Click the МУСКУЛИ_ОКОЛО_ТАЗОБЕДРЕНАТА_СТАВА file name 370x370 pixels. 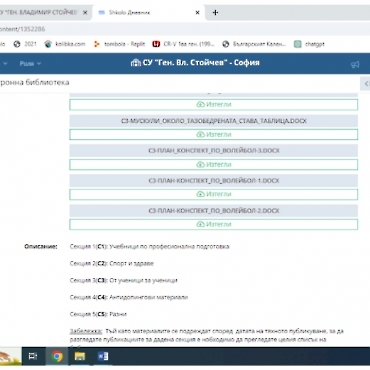[213, 121]
